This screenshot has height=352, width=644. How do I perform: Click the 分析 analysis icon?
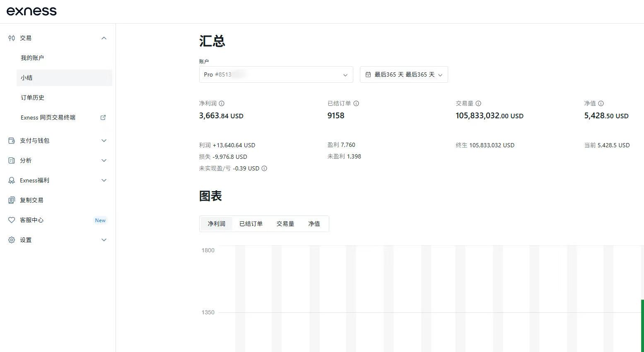(x=12, y=160)
